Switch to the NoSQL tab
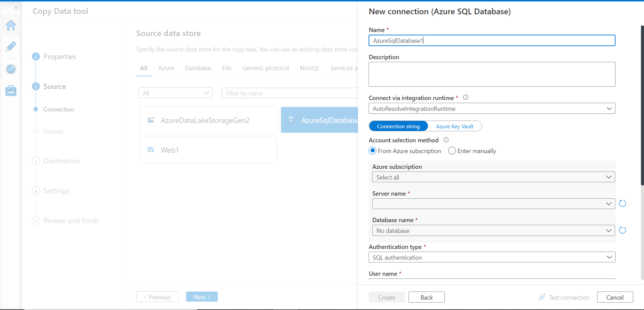Screen dimensions: 644x310 (x=309, y=68)
